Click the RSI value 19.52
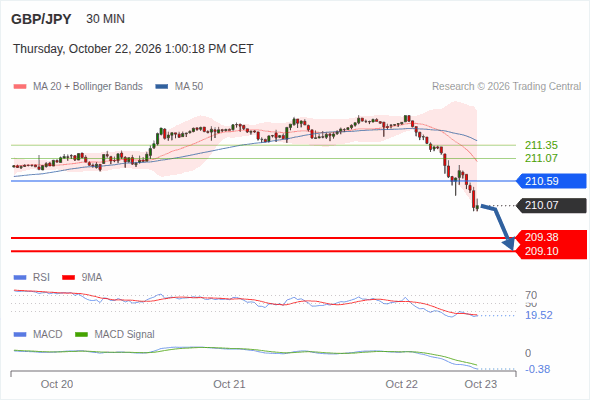The height and width of the screenshot is (400, 590). tap(539, 315)
